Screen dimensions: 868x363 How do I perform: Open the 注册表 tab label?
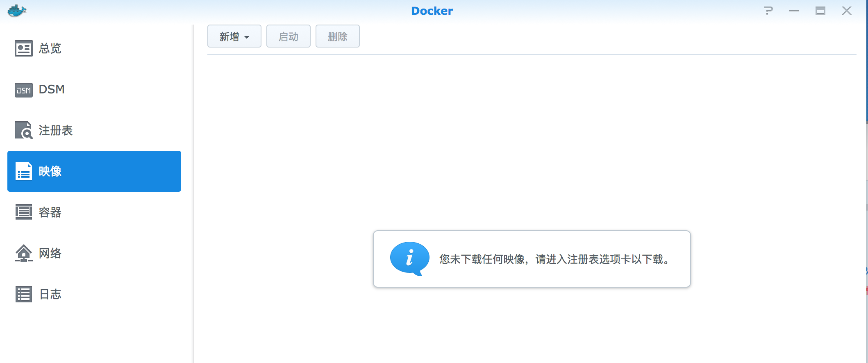(x=56, y=130)
